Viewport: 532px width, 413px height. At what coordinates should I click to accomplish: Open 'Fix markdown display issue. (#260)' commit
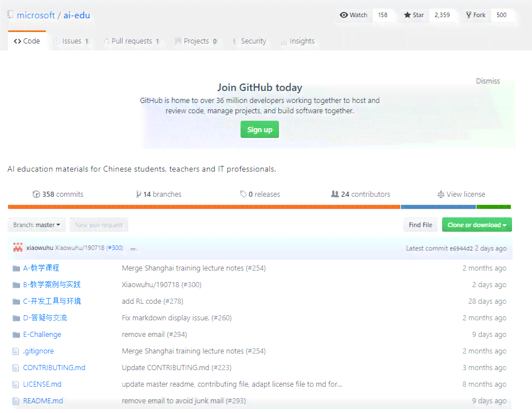(177, 318)
